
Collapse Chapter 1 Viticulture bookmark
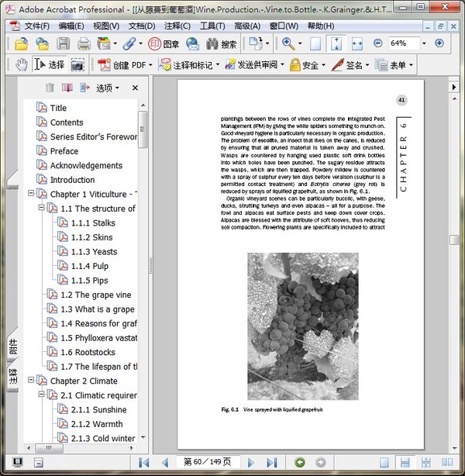click(32, 194)
